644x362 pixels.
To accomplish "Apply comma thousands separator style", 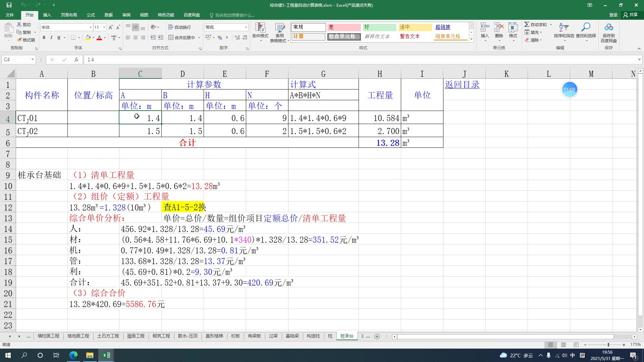I will click(227, 38).
